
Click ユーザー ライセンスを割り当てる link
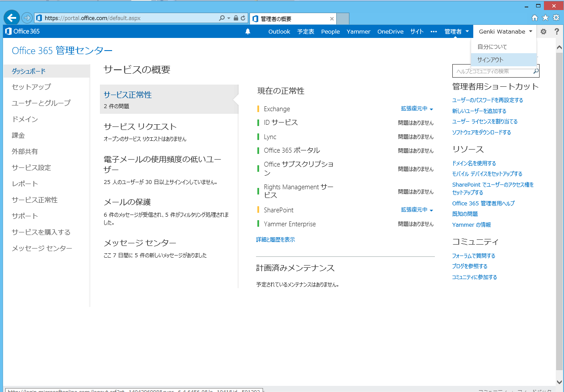[485, 121]
